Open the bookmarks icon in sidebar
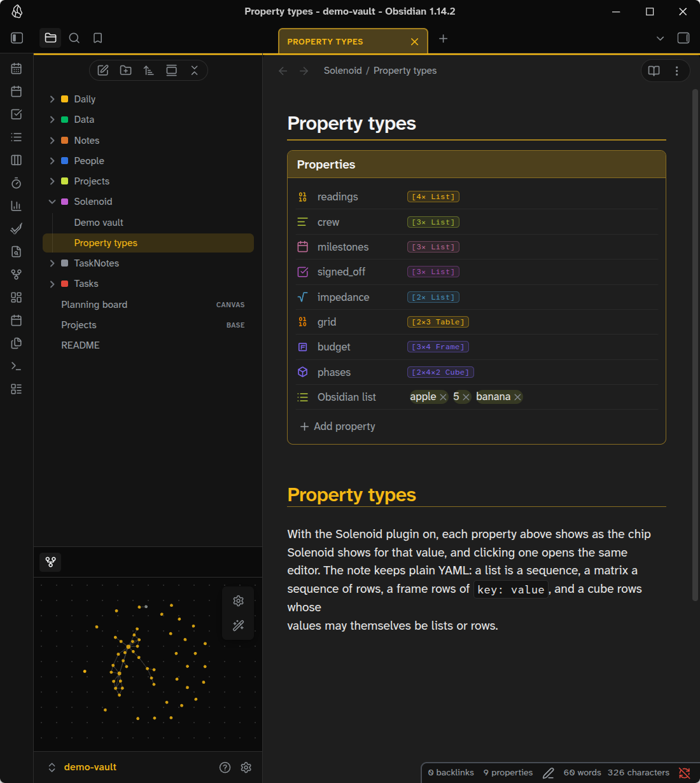This screenshot has width=700, height=783. point(98,38)
